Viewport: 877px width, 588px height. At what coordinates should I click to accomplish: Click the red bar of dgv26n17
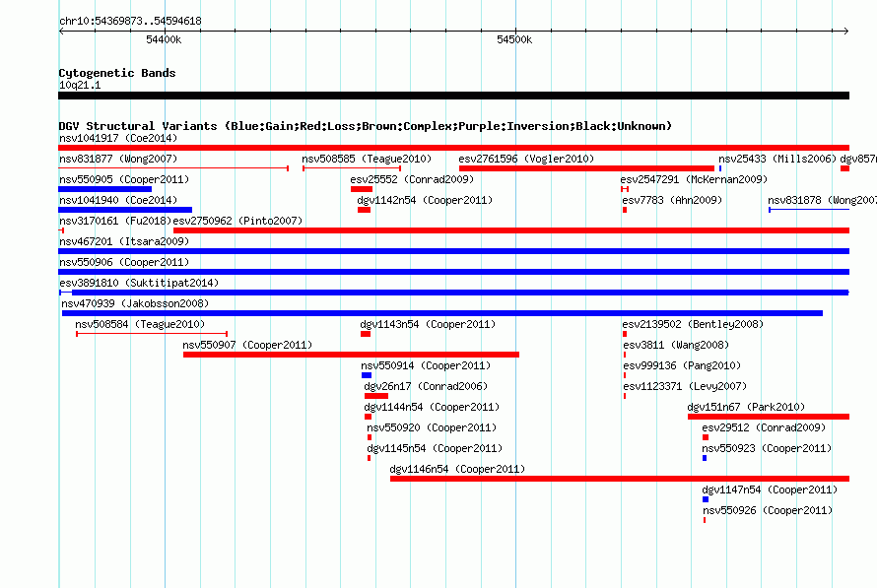tap(375, 396)
